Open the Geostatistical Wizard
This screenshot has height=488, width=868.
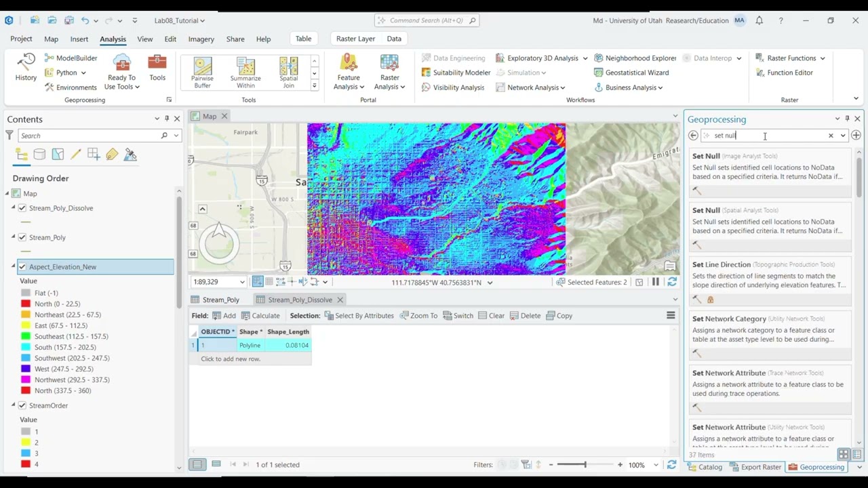click(x=631, y=73)
